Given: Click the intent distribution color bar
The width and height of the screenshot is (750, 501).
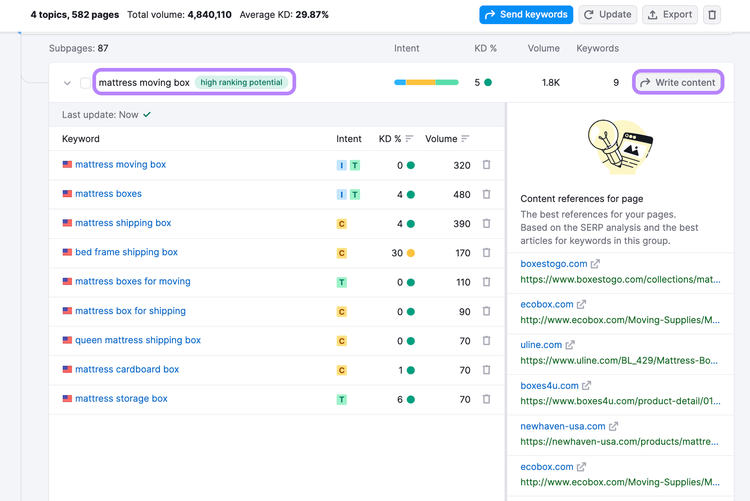Looking at the screenshot, I should [426, 82].
